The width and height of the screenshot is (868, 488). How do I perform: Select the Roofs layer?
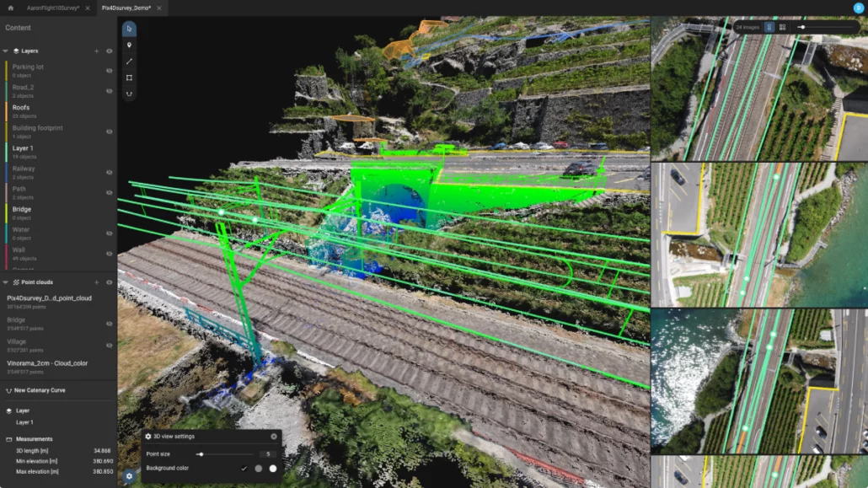pos(22,107)
